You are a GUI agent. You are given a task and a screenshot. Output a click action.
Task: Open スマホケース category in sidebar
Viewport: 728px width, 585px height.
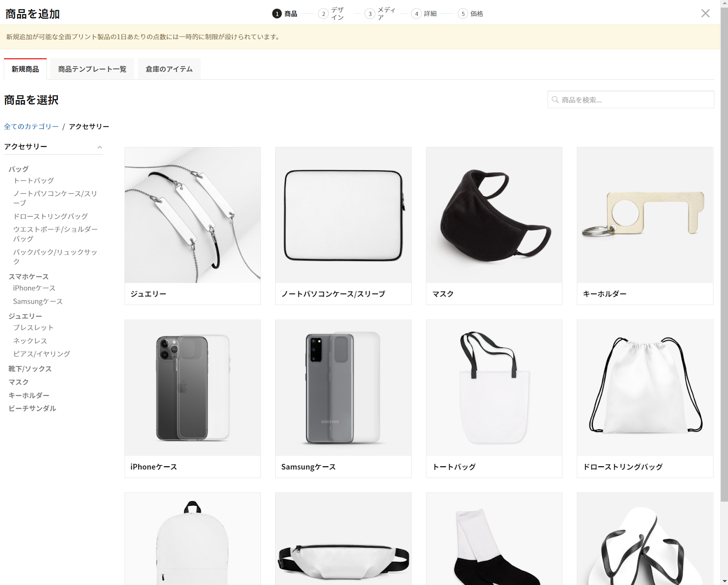pos(29,277)
